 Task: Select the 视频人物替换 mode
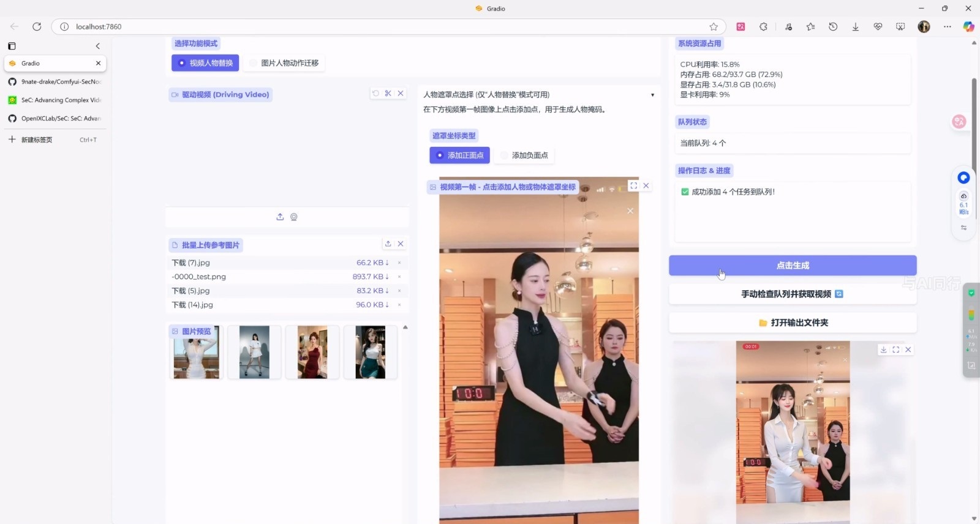205,63
